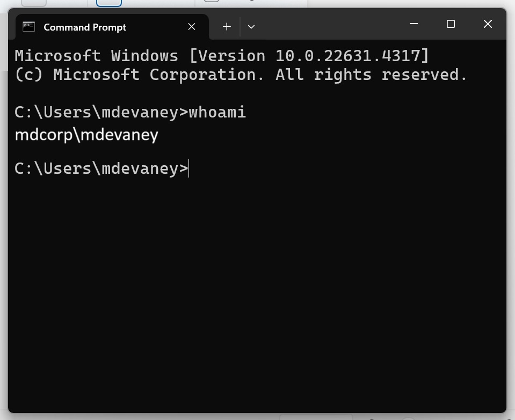Minimize the terminal window
Viewport: 515px width, 420px height.
(414, 24)
